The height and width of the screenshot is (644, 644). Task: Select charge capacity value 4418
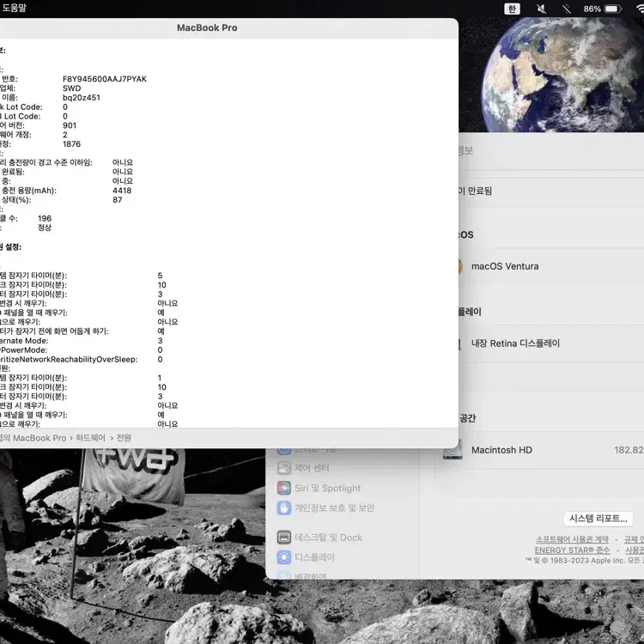[122, 190]
